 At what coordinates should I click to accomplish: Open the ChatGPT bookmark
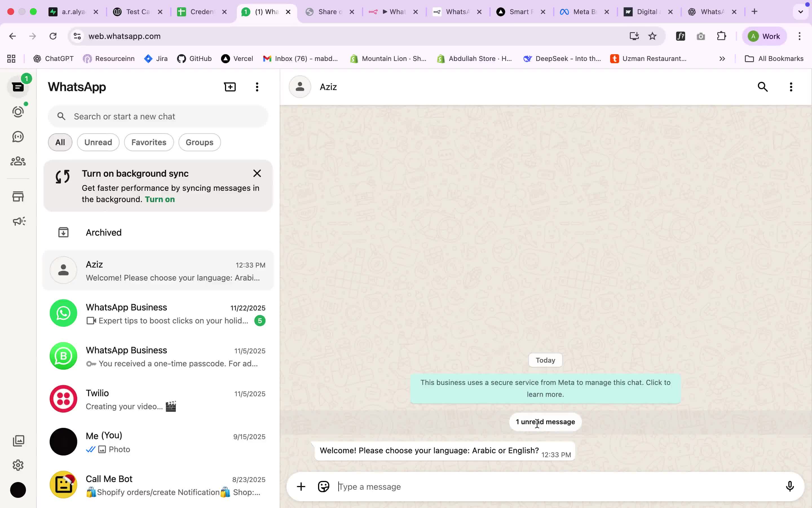tap(53, 58)
